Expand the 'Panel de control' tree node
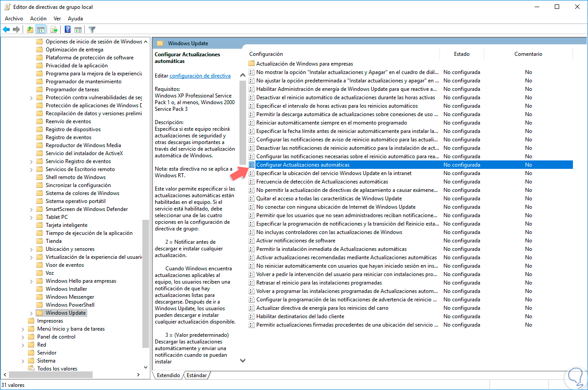 coord(23,337)
